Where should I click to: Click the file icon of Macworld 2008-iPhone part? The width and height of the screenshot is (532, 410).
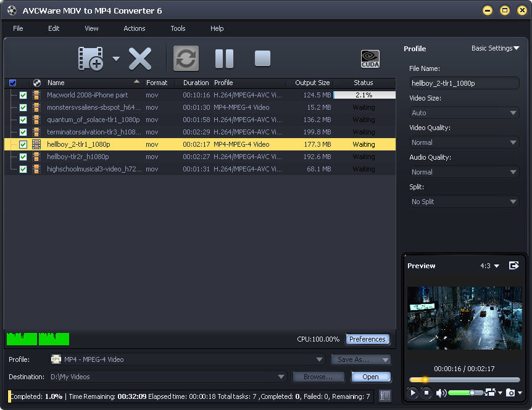click(x=36, y=95)
